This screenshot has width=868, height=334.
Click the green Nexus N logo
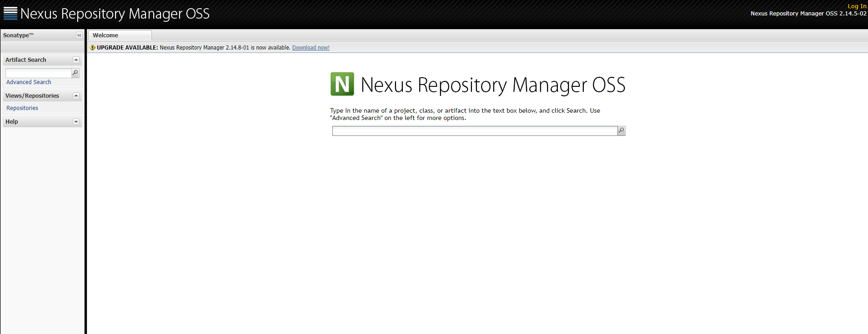click(x=342, y=84)
